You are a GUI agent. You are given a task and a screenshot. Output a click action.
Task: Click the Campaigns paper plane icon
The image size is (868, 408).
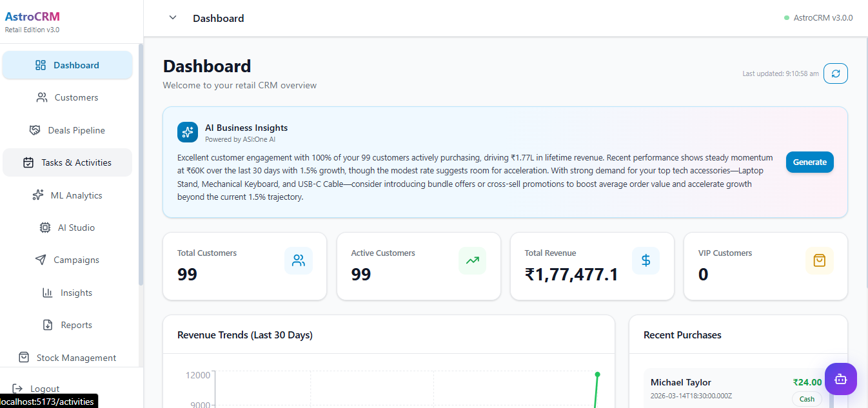[x=41, y=260]
